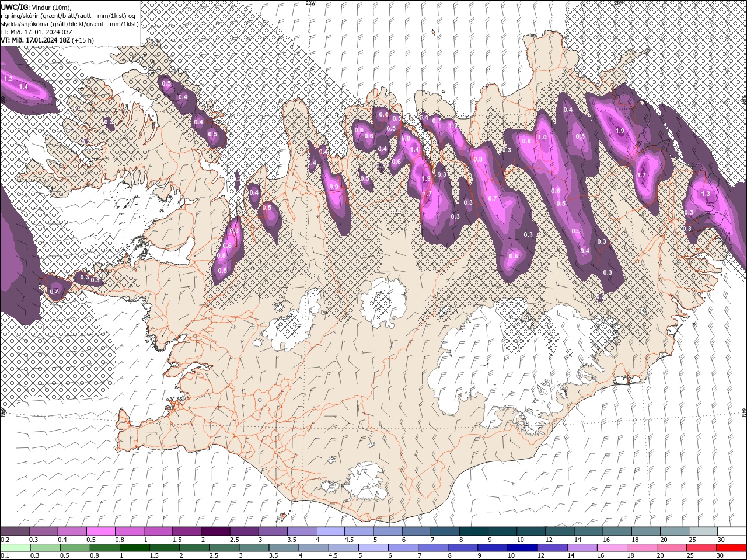Pick upper legend swatch between 0.5 and 0.8
The height and width of the screenshot is (560, 747).
click(x=101, y=531)
